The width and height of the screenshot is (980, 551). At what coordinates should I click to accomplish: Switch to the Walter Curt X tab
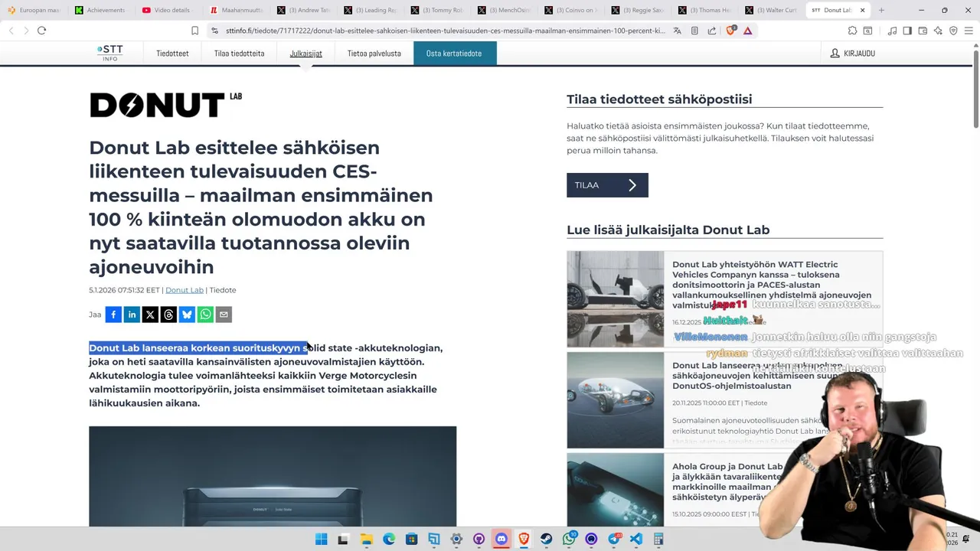pos(773,10)
